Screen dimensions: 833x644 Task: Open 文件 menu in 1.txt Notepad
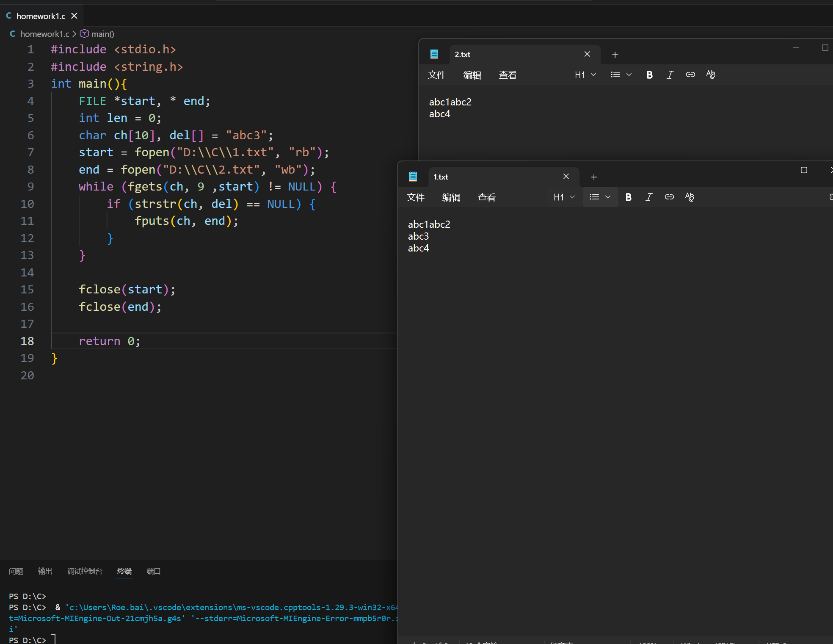tap(415, 197)
